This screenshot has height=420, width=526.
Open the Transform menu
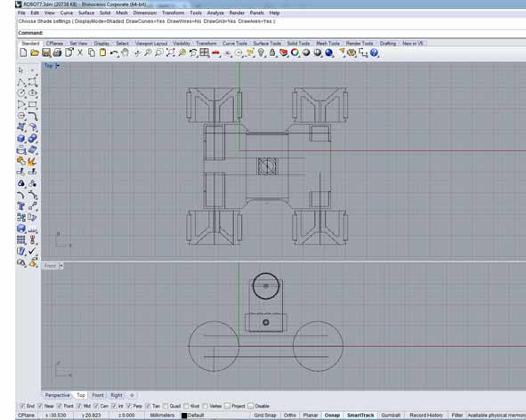click(173, 12)
